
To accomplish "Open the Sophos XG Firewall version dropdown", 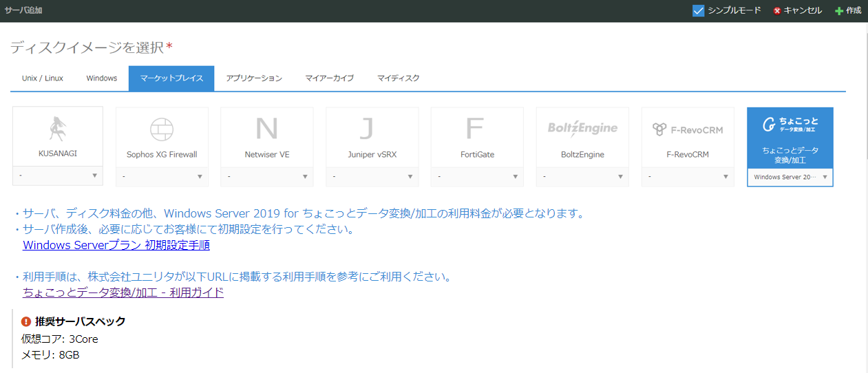I will pyautogui.click(x=162, y=177).
